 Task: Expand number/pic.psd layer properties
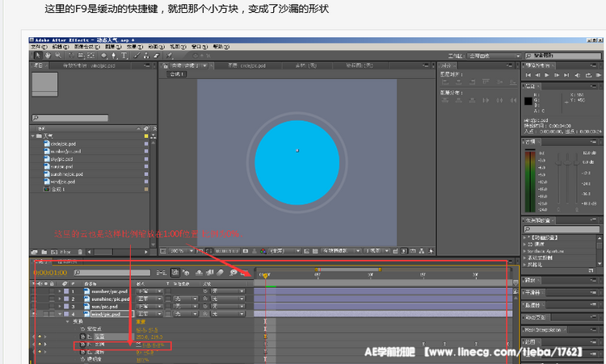[60, 291]
